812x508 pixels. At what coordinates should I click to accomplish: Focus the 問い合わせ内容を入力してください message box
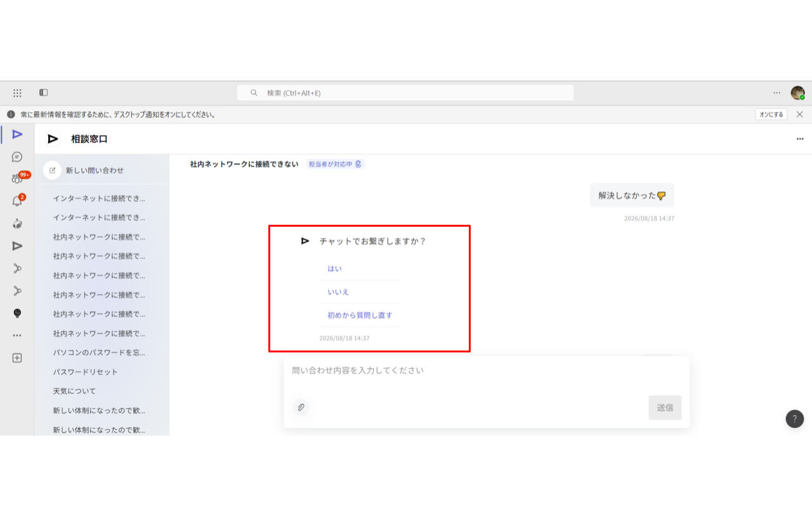[x=487, y=371]
